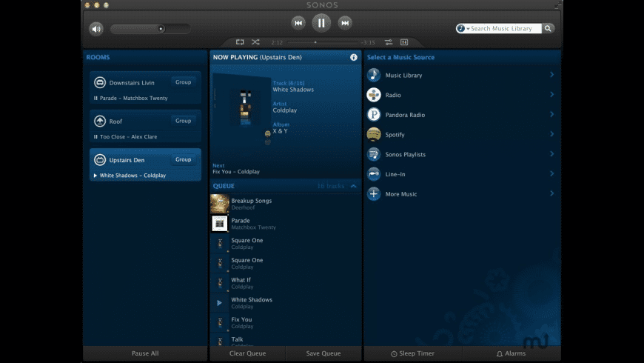
Task: Select 'White Shadows – Coldplay' in Upstairs Den
Action: [133, 176]
